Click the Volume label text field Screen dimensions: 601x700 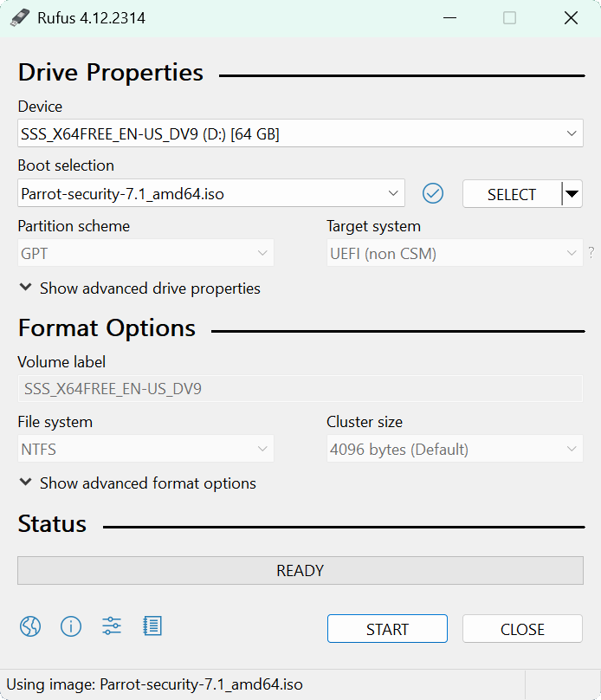(x=300, y=389)
